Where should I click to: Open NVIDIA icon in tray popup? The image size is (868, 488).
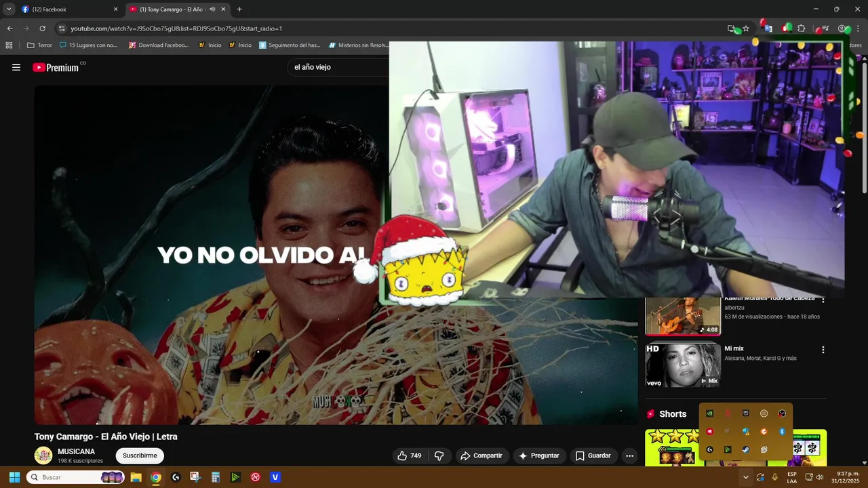click(709, 413)
